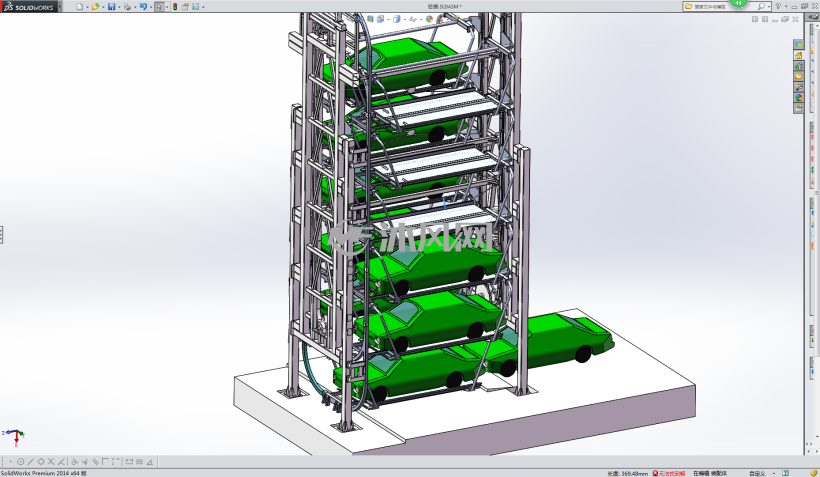Click the line sketch tool in bottom toolbar

(x=30, y=461)
